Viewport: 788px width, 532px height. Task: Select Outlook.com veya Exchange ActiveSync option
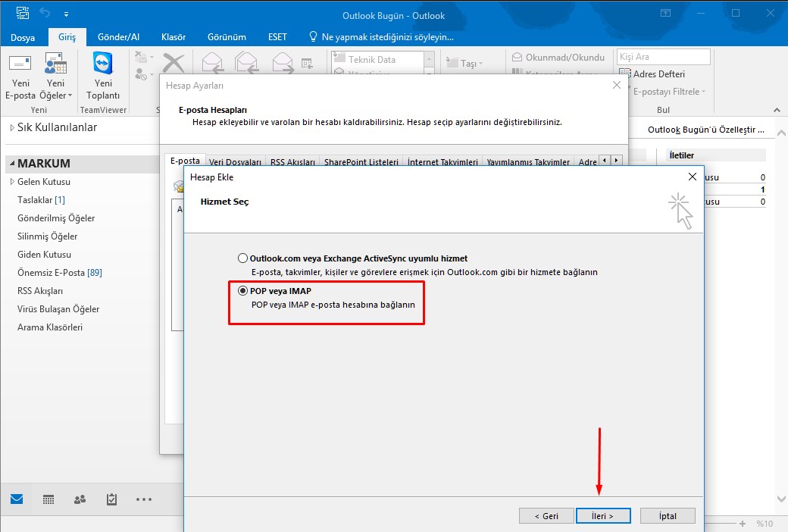pos(242,258)
